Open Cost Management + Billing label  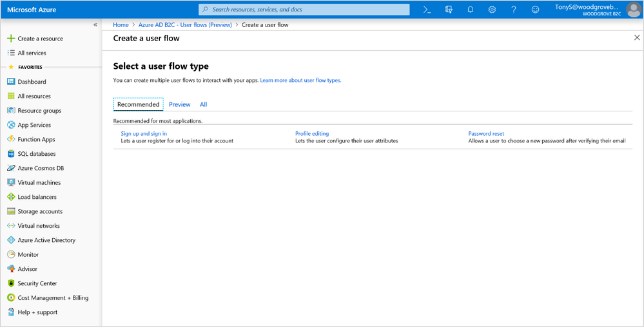click(x=53, y=297)
